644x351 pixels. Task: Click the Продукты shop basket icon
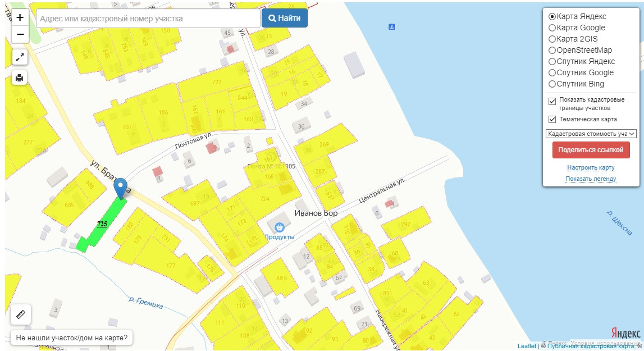coord(279,227)
